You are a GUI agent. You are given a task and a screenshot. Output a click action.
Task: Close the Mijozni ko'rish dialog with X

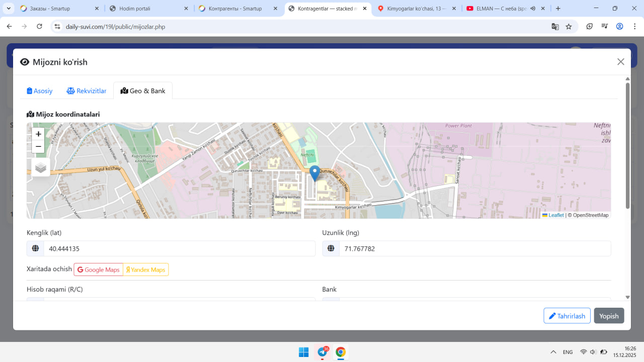[620, 62]
